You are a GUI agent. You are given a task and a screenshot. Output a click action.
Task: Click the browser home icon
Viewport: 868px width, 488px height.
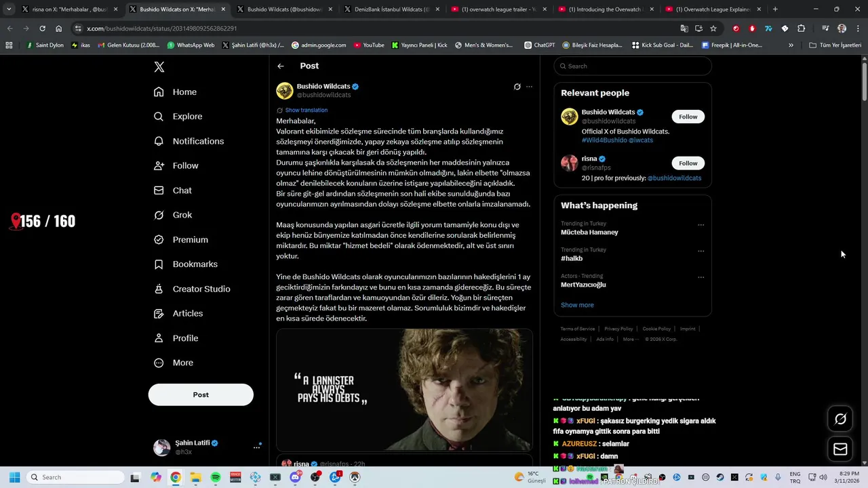tap(59, 28)
